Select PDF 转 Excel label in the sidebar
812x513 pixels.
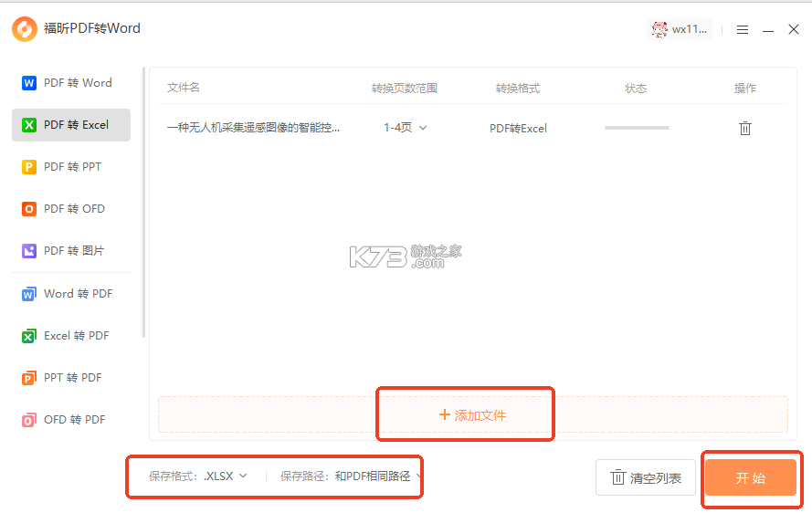[x=76, y=125]
